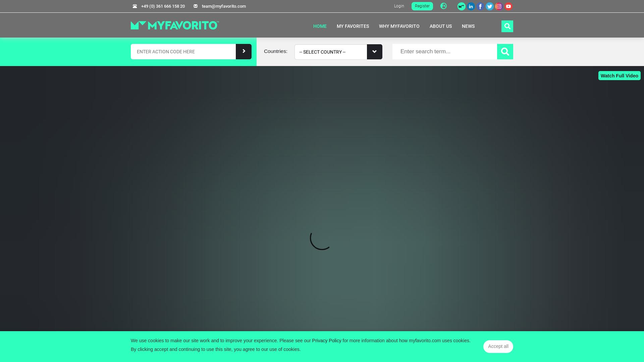Click the accessibility settings icon
Viewport: 644px width, 362px height.
click(444, 6)
